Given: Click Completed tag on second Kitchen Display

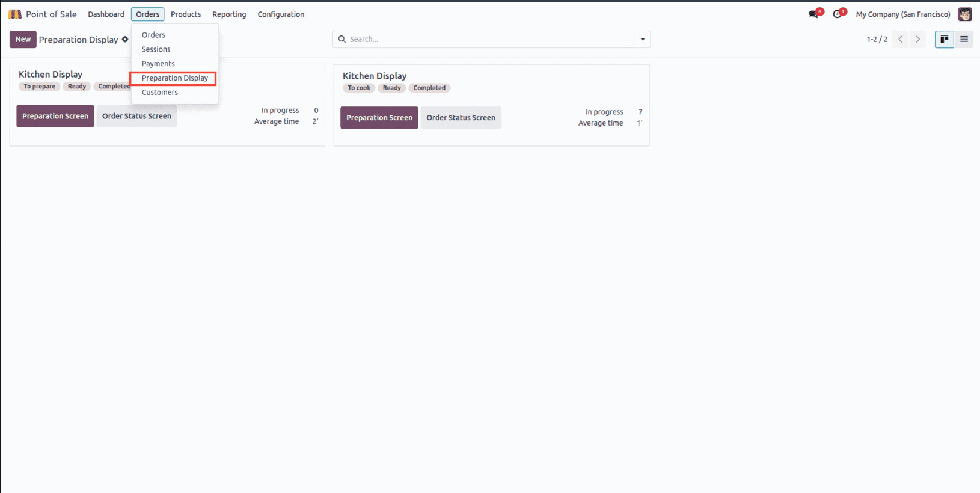Looking at the screenshot, I should pos(429,88).
